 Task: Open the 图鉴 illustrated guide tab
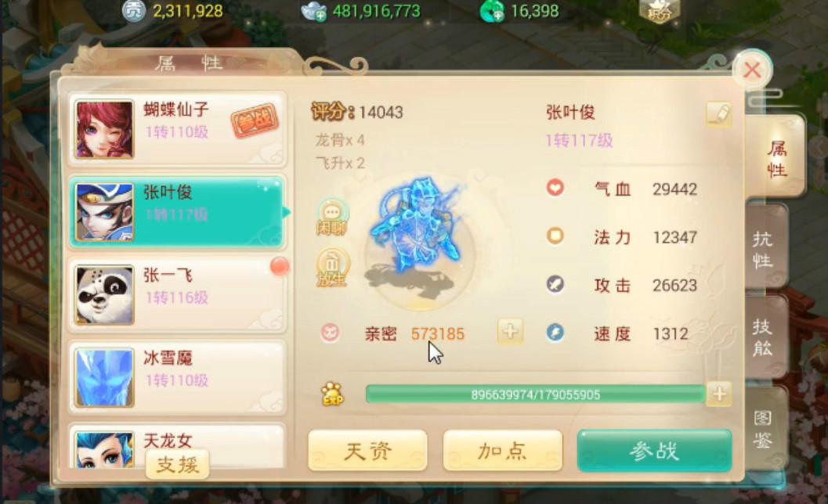pyautogui.click(x=764, y=429)
